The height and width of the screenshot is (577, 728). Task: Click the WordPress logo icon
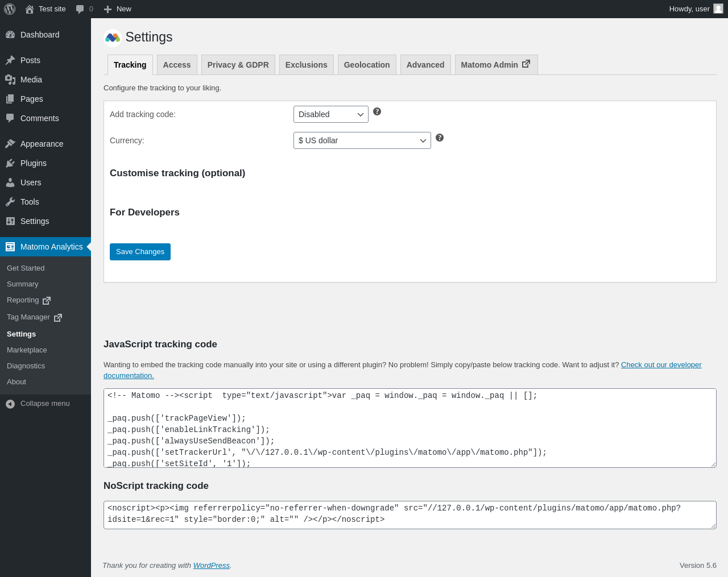point(10,9)
